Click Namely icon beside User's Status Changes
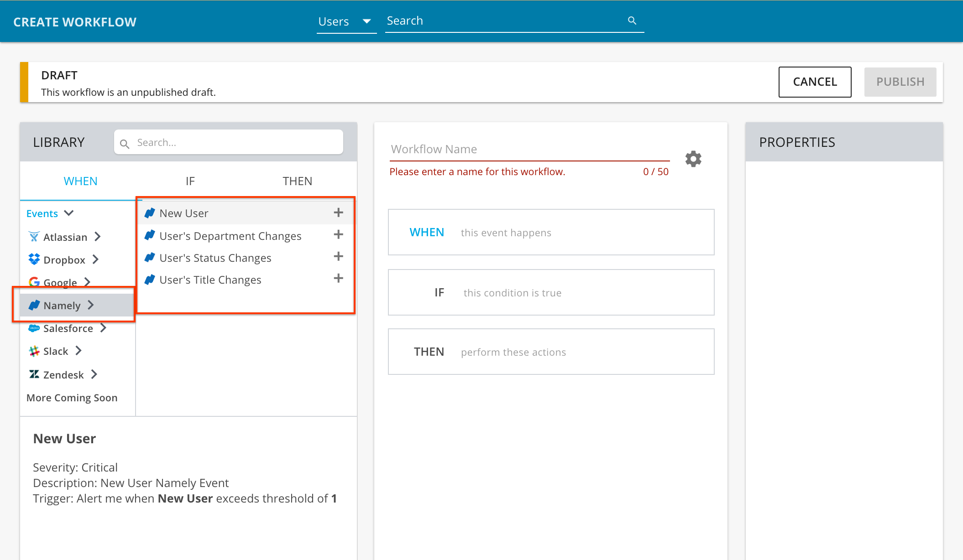The height and width of the screenshot is (560, 963). click(x=150, y=257)
